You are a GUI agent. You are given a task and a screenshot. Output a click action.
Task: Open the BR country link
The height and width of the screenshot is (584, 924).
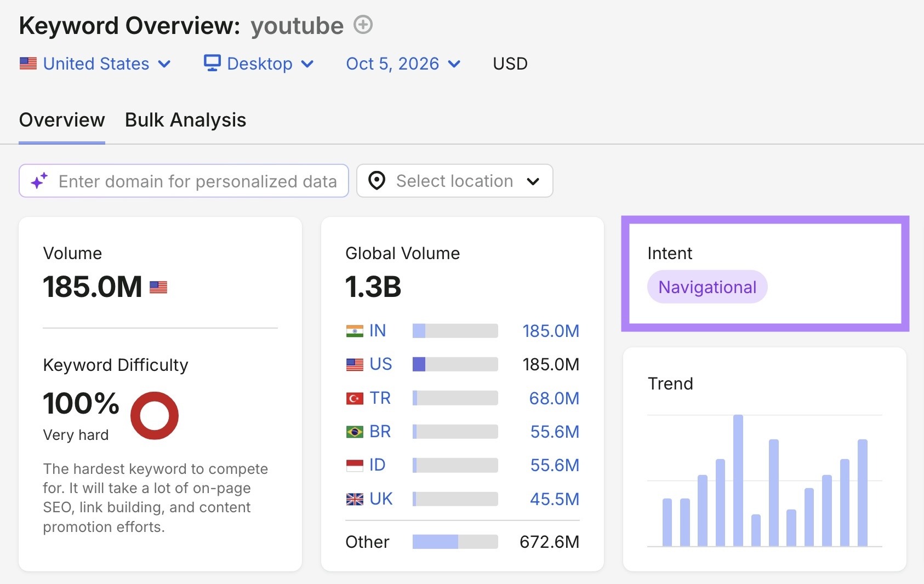[x=380, y=431]
